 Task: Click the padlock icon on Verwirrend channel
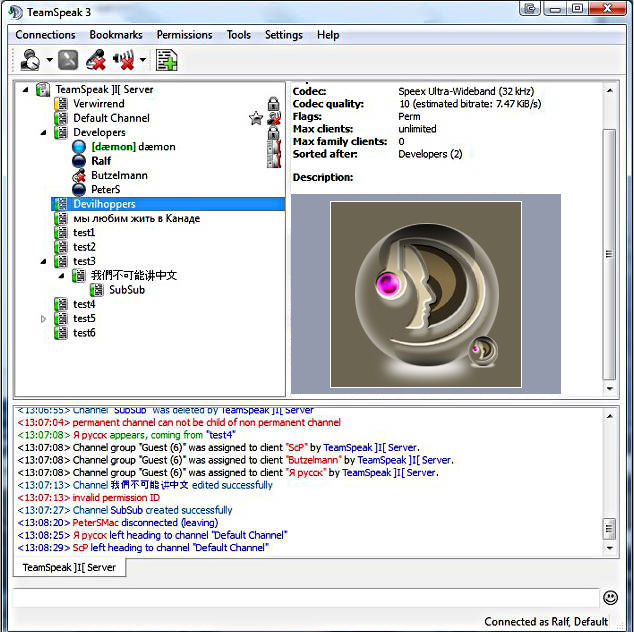click(x=273, y=104)
